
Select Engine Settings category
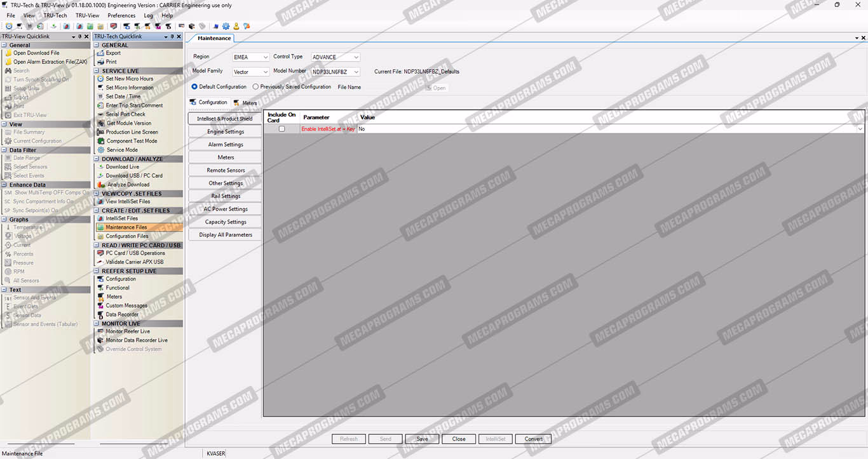[x=226, y=132]
